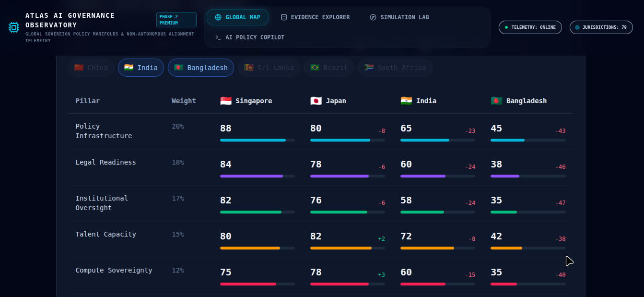The image size is (644, 297).
Task: Add South Africa to the comparison
Action: coord(395,68)
